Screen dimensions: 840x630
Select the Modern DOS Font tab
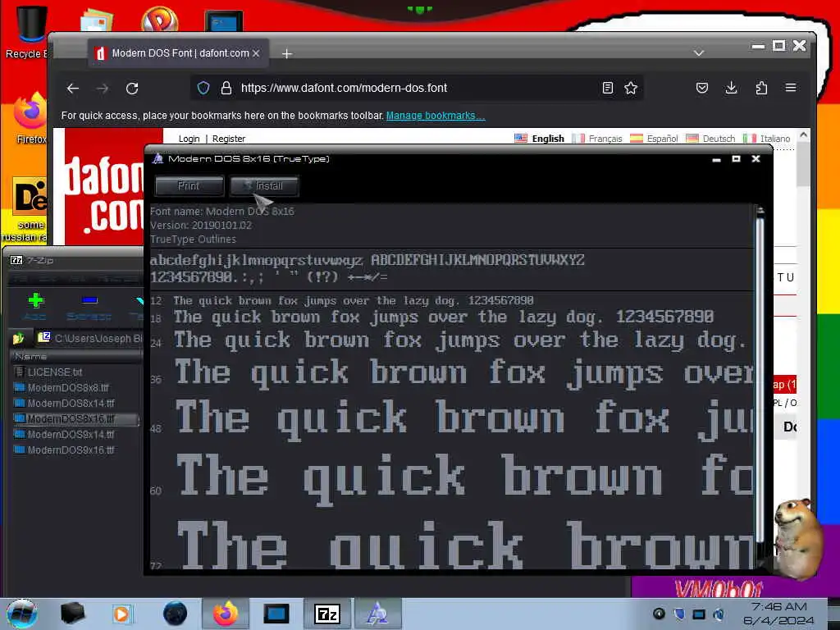(178, 53)
